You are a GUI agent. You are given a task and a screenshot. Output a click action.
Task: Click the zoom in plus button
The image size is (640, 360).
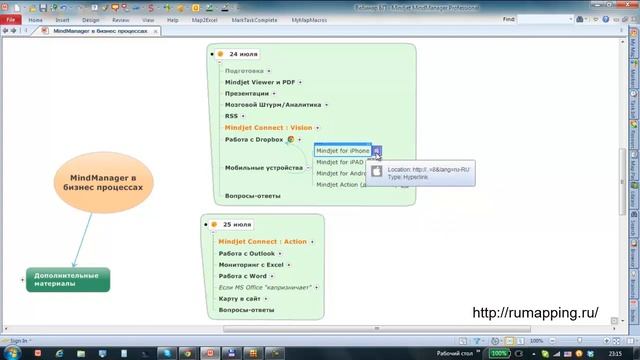pyautogui.click(x=607, y=341)
